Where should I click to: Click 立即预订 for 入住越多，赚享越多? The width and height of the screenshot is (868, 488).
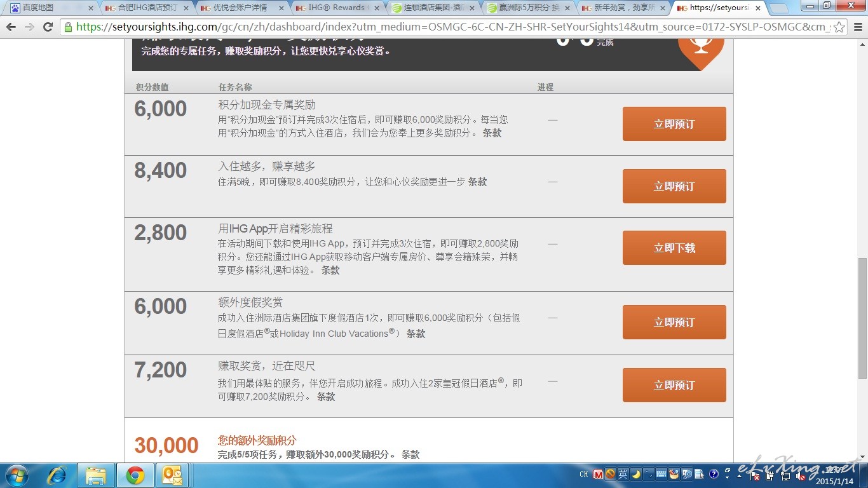674,186
